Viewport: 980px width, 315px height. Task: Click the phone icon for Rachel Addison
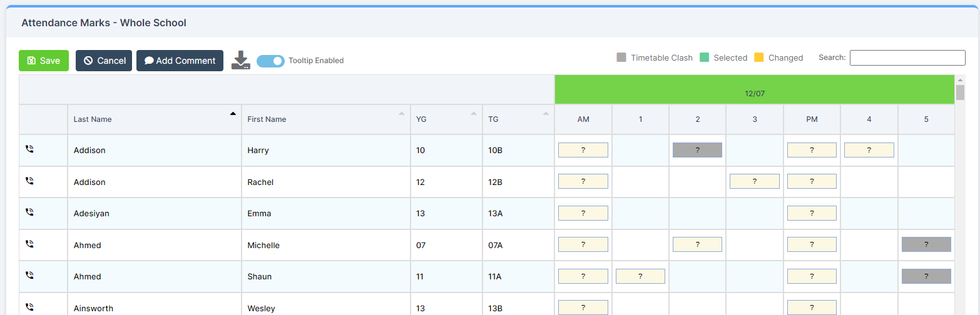pyautogui.click(x=29, y=181)
